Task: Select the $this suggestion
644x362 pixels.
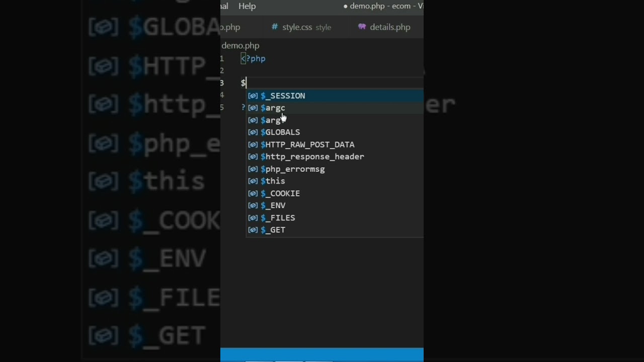Action: pyautogui.click(x=335, y=181)
